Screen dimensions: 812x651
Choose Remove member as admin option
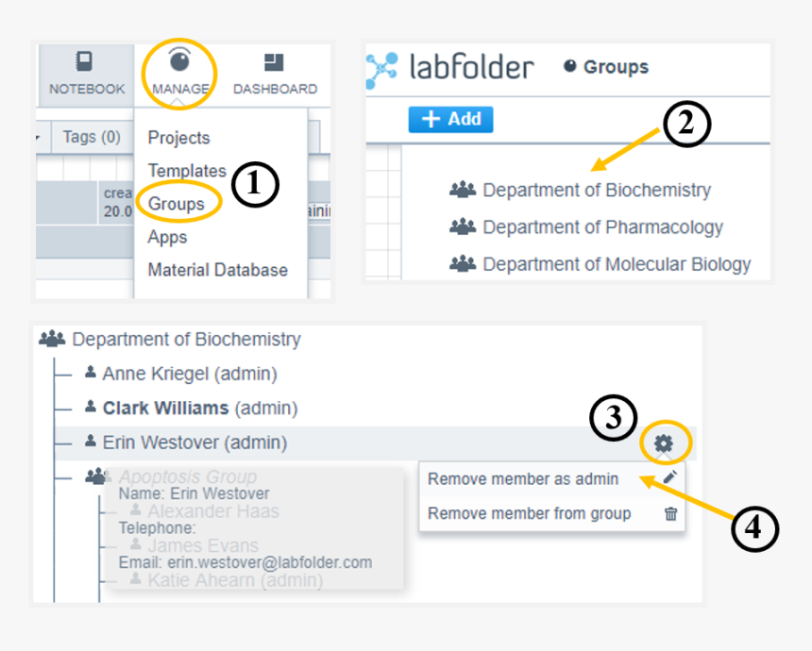523,478
